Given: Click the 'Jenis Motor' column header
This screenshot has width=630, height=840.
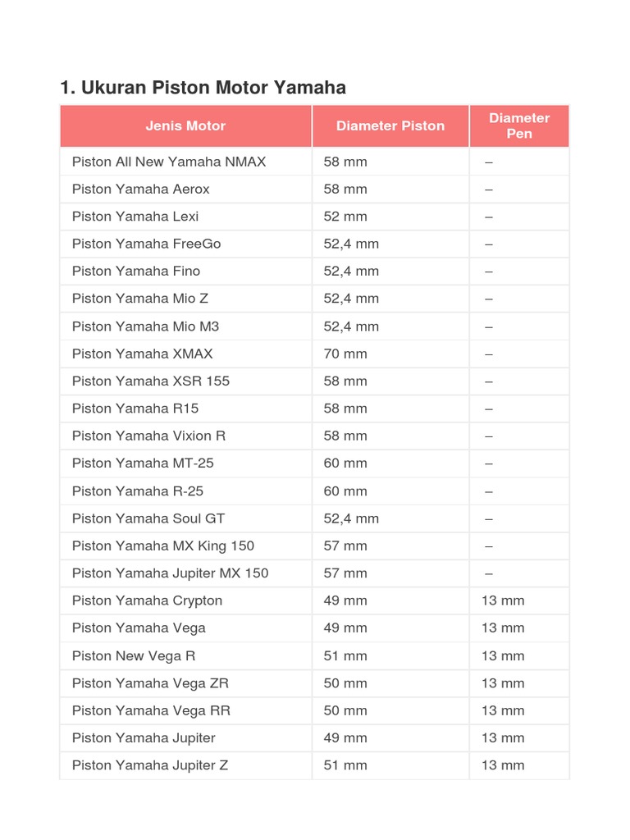Looking at the screenshot, I should pyautogui.click(x=185, y=126).
